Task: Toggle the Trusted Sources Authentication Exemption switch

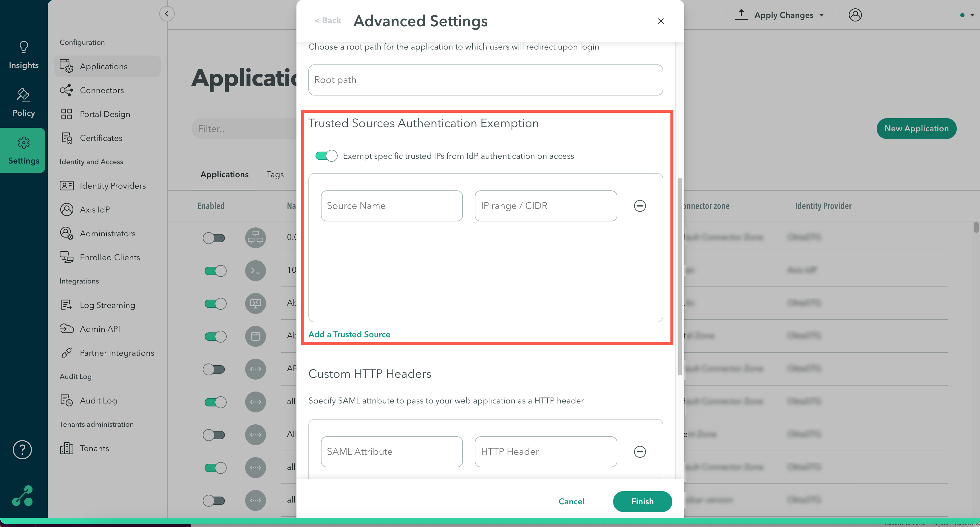Action: click(326, 155)
